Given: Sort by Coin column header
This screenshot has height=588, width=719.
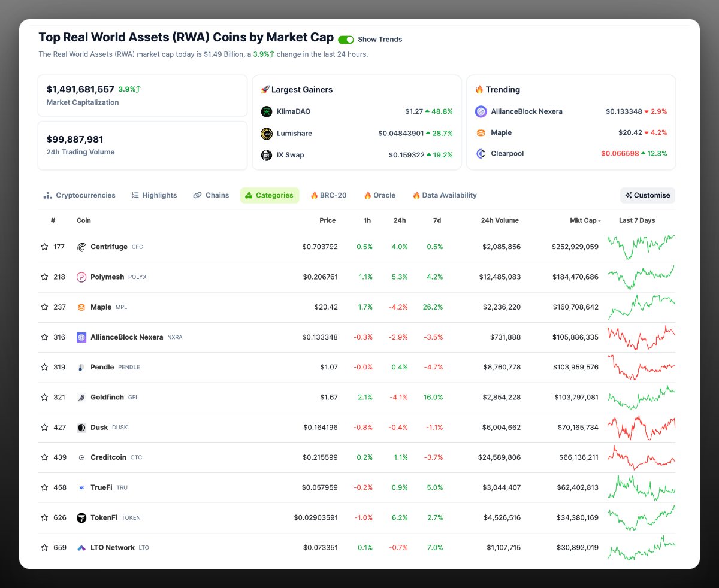Looking at the screenshot, I should pyautogui.click(x=84, y=220).
